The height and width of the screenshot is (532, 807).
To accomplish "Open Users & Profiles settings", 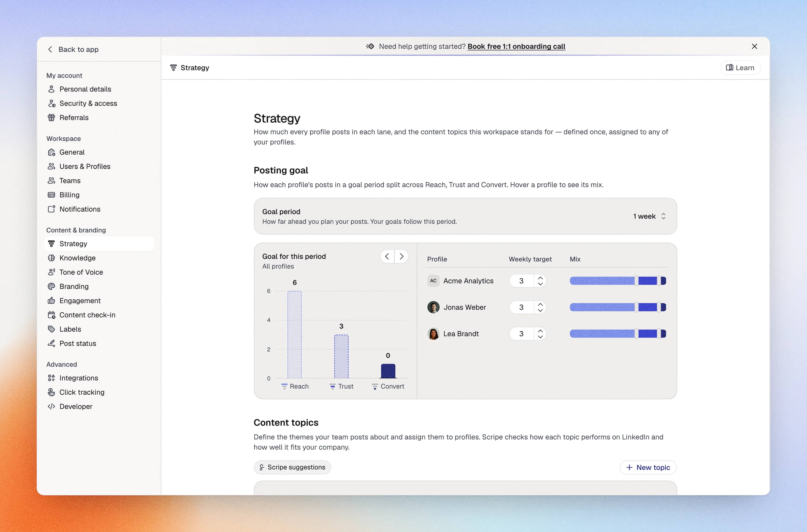I will 99,166.
